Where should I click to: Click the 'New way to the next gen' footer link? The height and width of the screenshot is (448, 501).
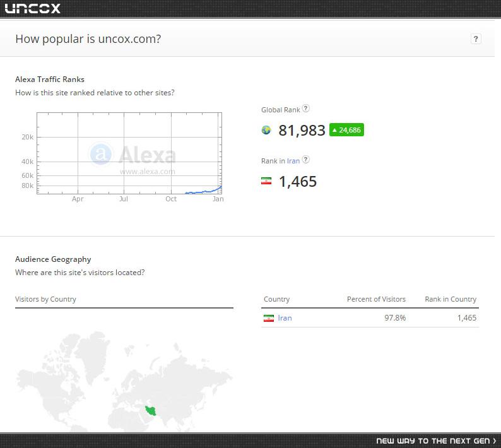click(x=436, y=441)
